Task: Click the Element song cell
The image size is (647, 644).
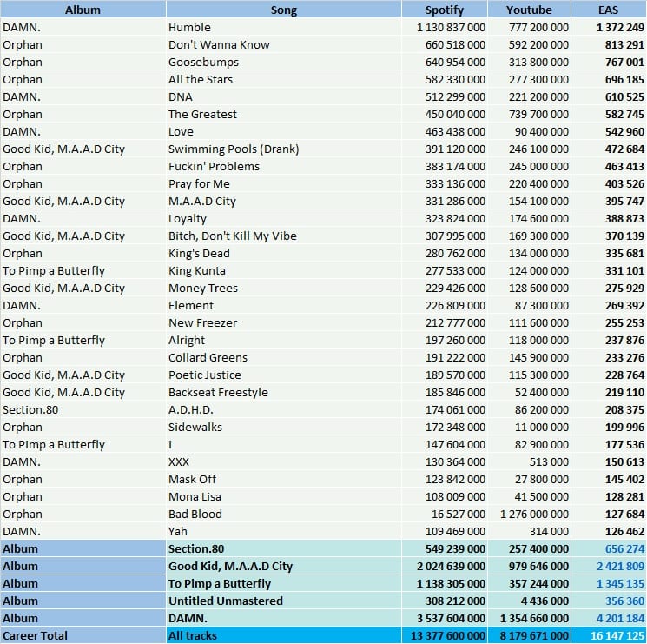Action: point(283,305)
